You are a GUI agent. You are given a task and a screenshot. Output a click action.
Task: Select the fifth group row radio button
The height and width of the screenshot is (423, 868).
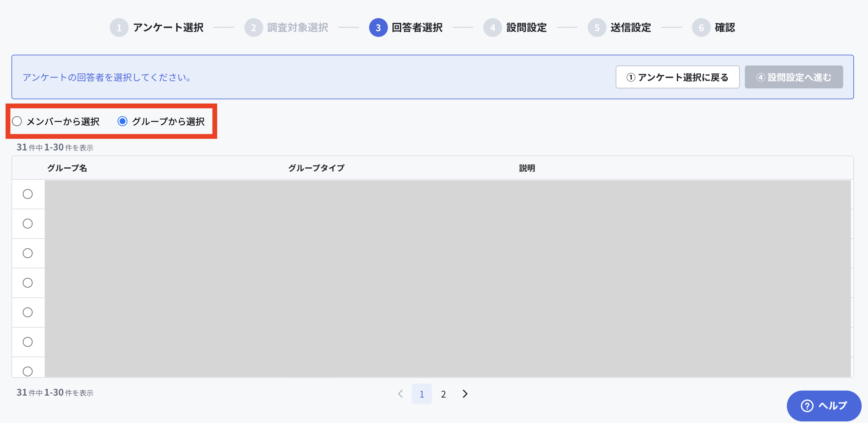(28, 313)
